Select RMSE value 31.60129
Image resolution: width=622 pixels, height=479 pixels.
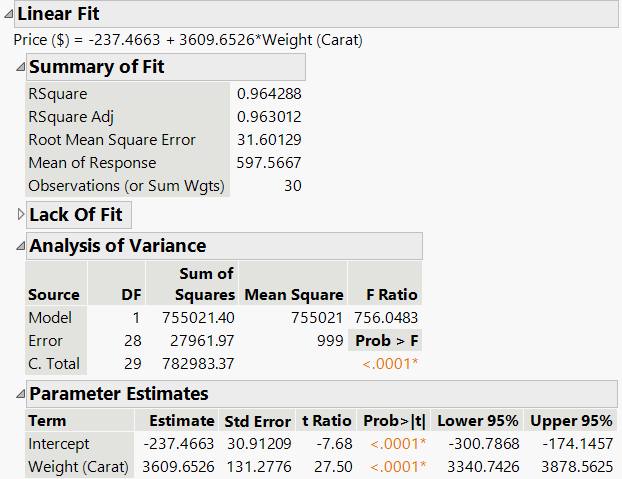tap(269, 140)
